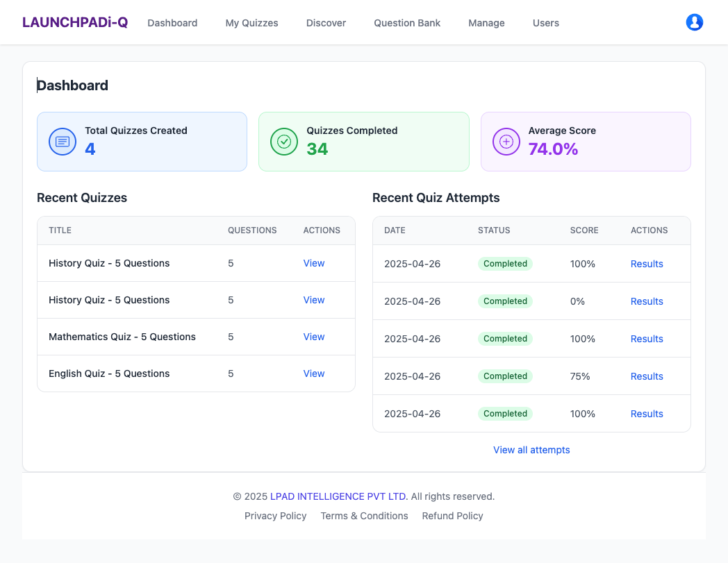Click the English Quiz - 5 Questions title
This screenshot has width=728, height=563.
(x=109, y=373)
